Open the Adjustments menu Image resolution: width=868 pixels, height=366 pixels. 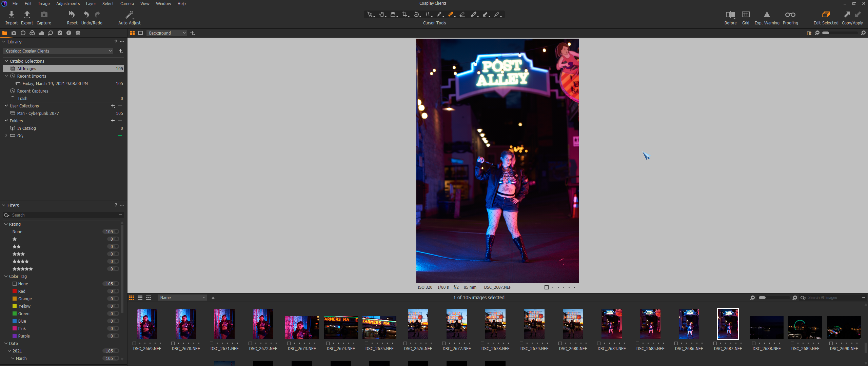coord(68,3)
